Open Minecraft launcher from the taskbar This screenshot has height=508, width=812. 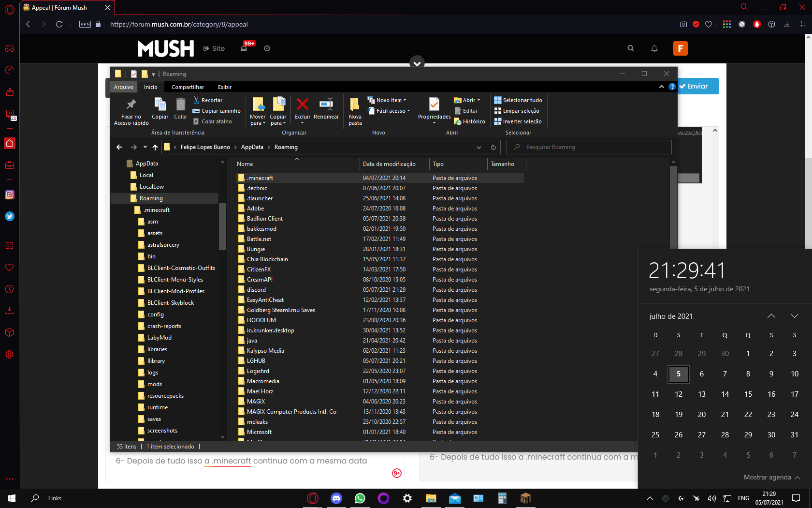[x=525, y=498]
